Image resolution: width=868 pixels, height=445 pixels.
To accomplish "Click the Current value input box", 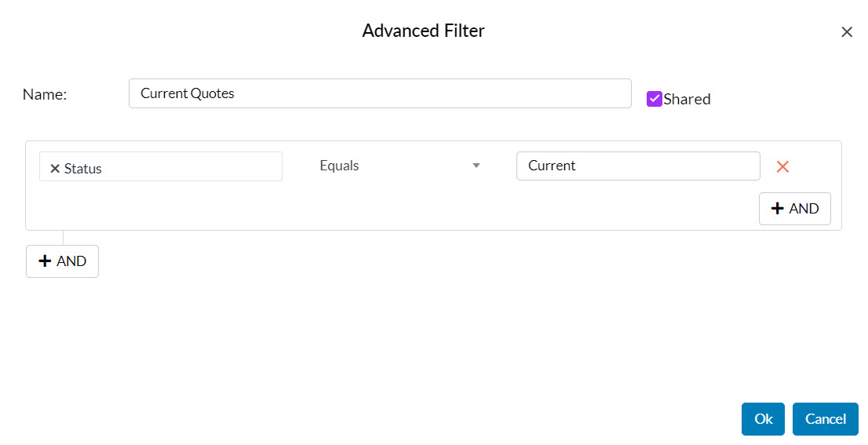I will [x=637, y=166].
